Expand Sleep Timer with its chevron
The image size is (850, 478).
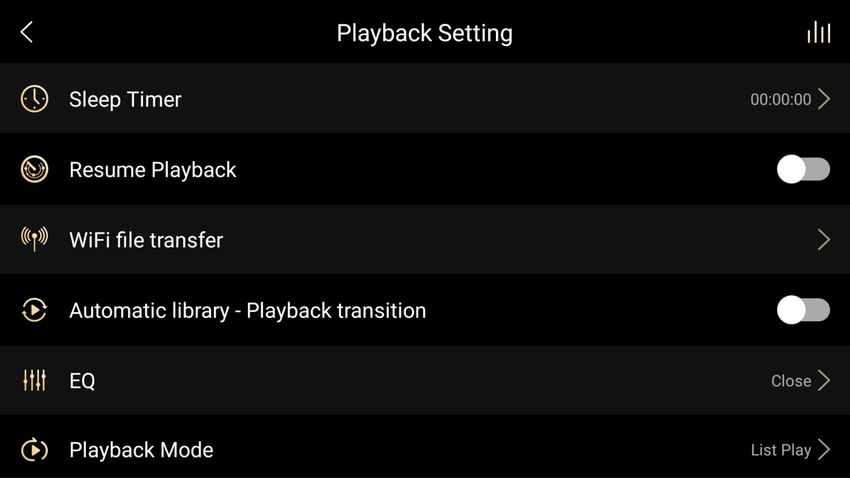point(824,99)
